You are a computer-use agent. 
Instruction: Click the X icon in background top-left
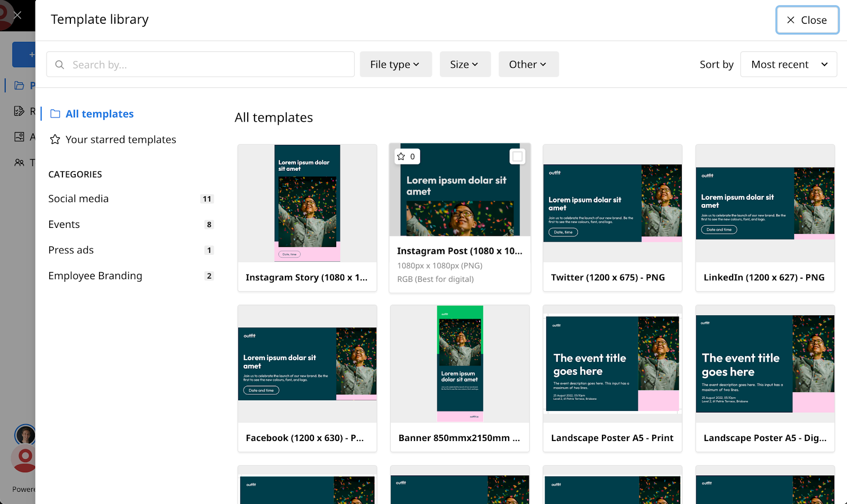(x=17, y=15)
